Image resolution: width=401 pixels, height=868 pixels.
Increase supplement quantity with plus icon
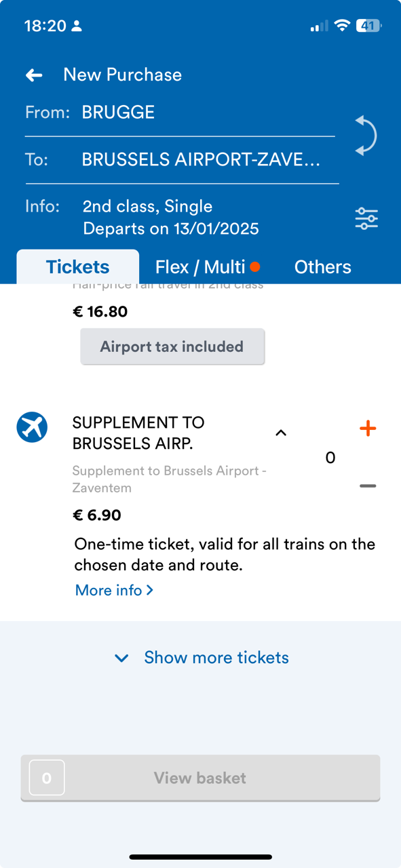pos(368,428)
